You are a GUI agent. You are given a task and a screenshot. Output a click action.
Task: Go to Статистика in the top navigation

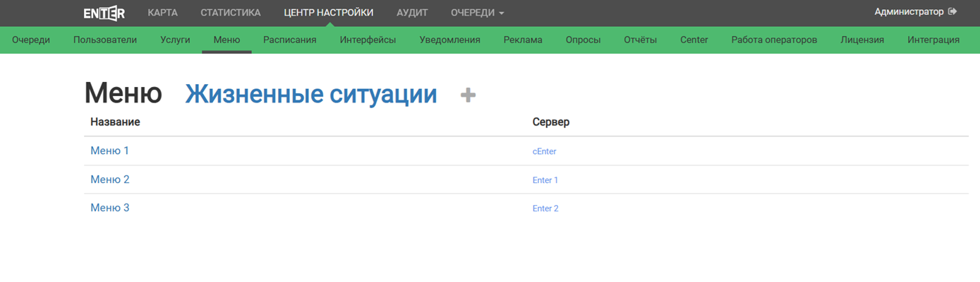(x=231, y=13)
